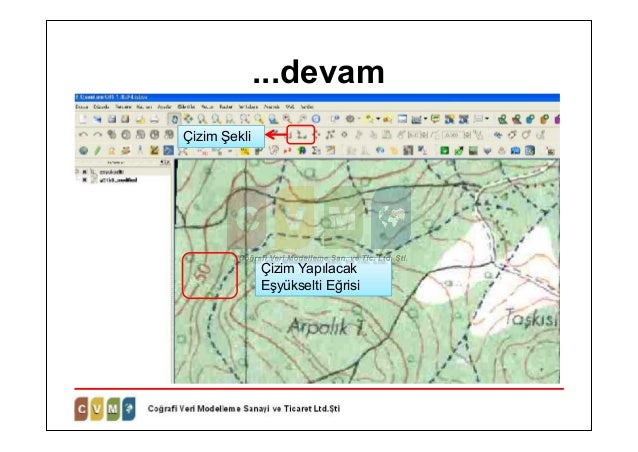Click the text annotation speech bubble icon

coord(478,119)
